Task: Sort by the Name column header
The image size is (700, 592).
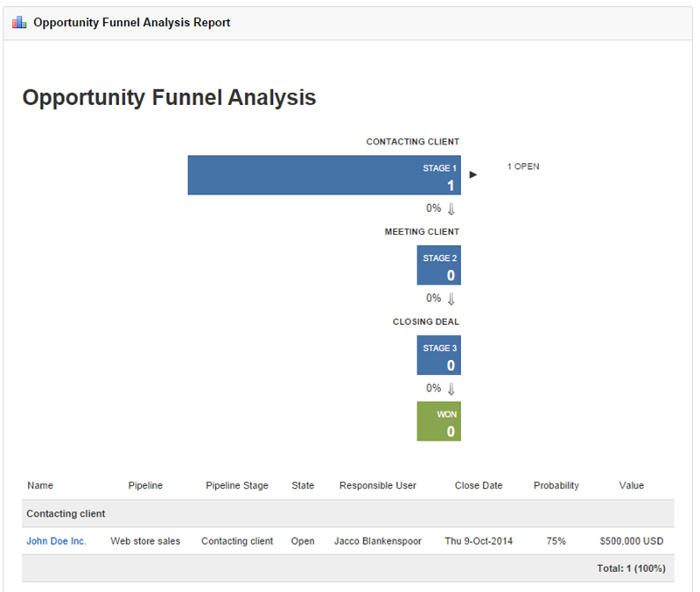Action: [x=40, y=485]
